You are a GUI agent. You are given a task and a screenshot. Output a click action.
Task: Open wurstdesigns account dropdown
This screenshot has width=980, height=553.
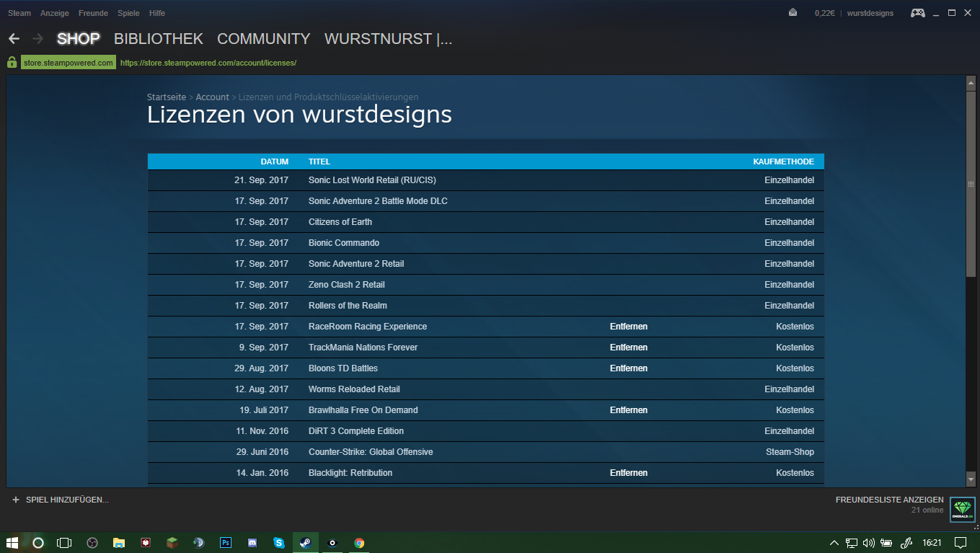pos(870,13)
